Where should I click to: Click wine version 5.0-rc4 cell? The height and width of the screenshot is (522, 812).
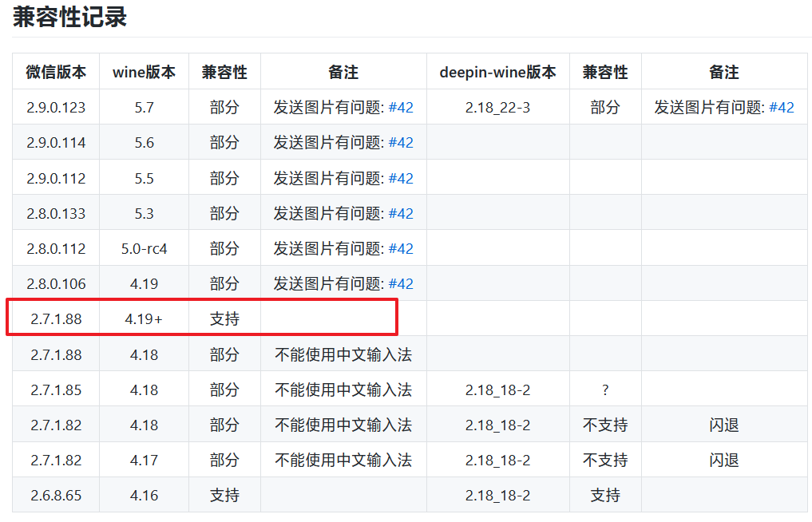144,248
